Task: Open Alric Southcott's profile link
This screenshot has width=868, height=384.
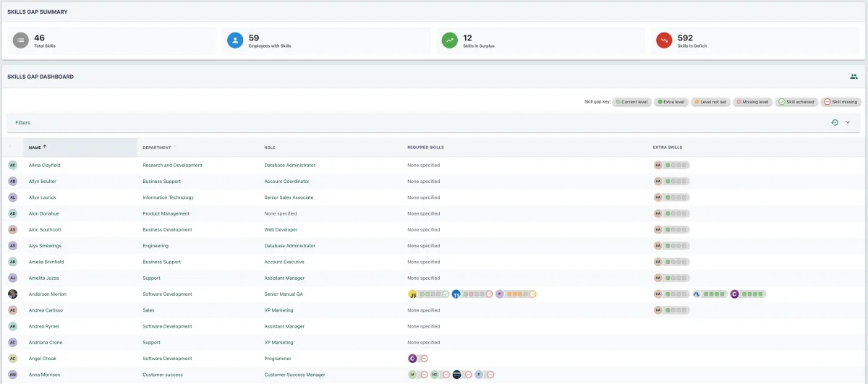Action: click(45, 230)
